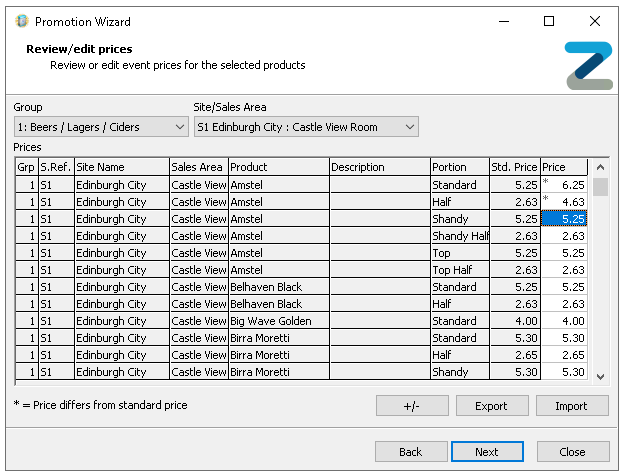621x473 pixels.
Task: Edit the Amstel Half price cell 4.63
Action: [566, 202]
